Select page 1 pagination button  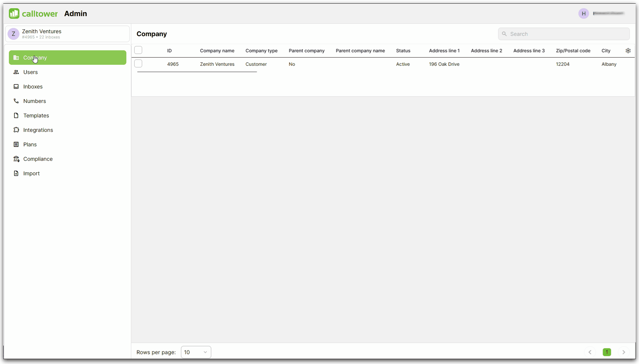tap(607, 352)
